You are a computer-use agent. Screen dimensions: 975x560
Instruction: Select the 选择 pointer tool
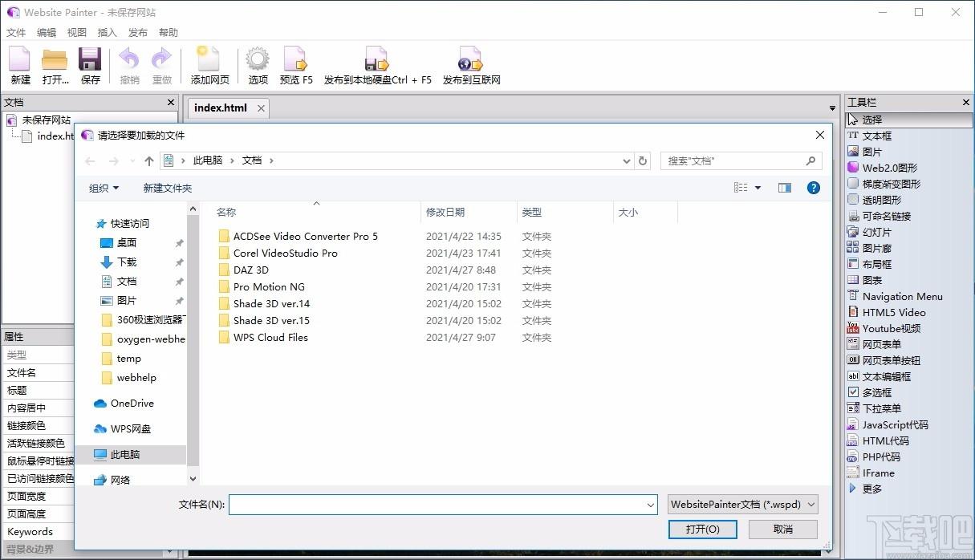909,120
